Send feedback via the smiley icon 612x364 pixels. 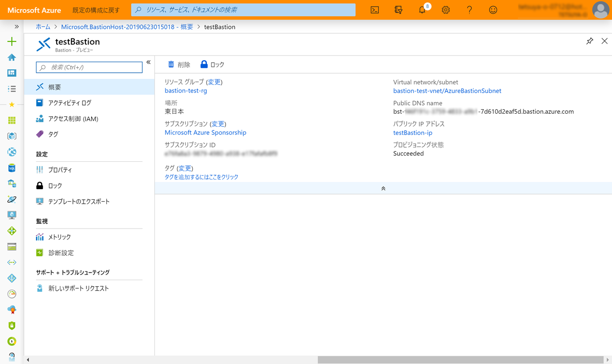[x=493, y=10]
